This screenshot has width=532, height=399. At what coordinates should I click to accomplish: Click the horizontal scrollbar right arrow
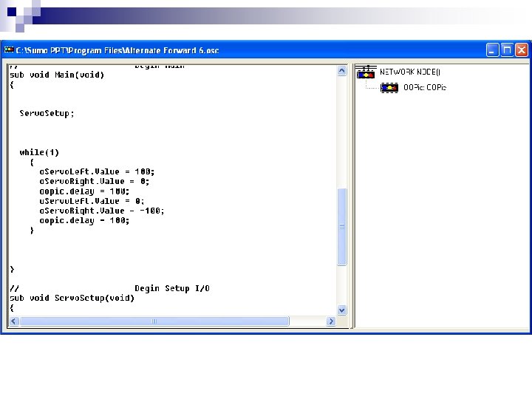coord(331,321)
